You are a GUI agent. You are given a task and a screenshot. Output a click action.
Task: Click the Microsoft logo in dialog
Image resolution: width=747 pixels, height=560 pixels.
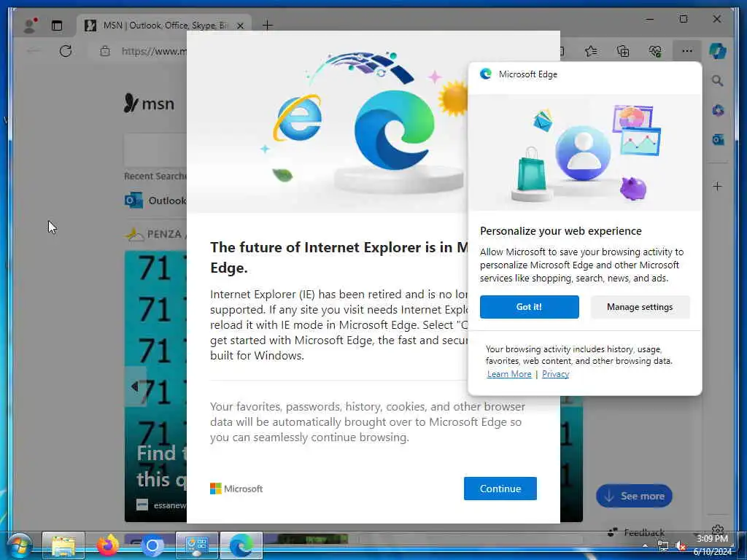[x=236, y=489]
